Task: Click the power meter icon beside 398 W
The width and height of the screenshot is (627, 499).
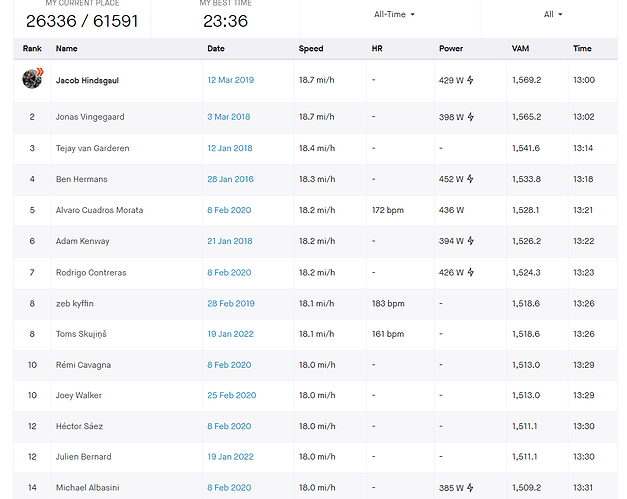Action: pyautogui.click(x=471, y=117)
